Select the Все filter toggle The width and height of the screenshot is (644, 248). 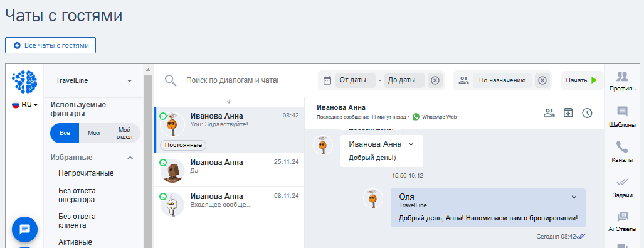coord(65,133)
